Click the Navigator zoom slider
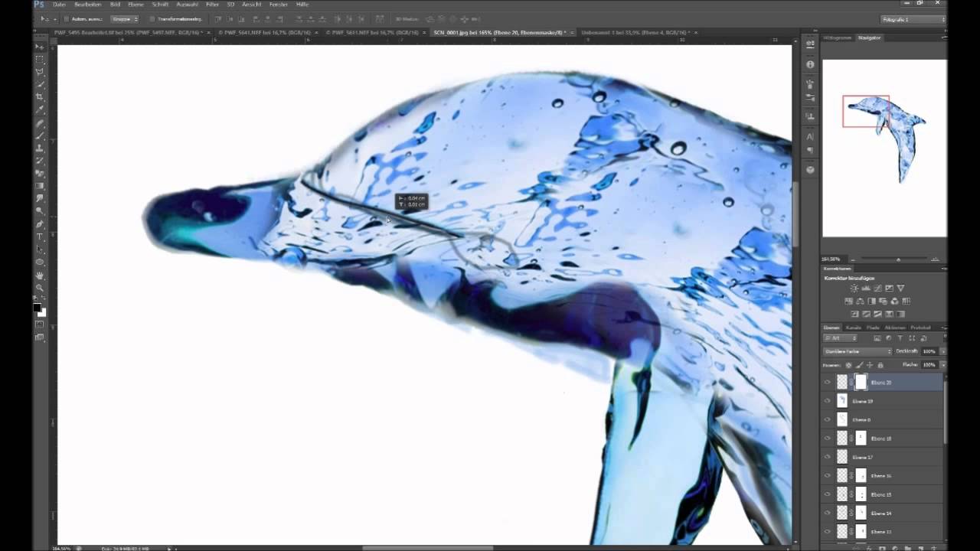This screenshot has height=551, width=980. [898, 259]
